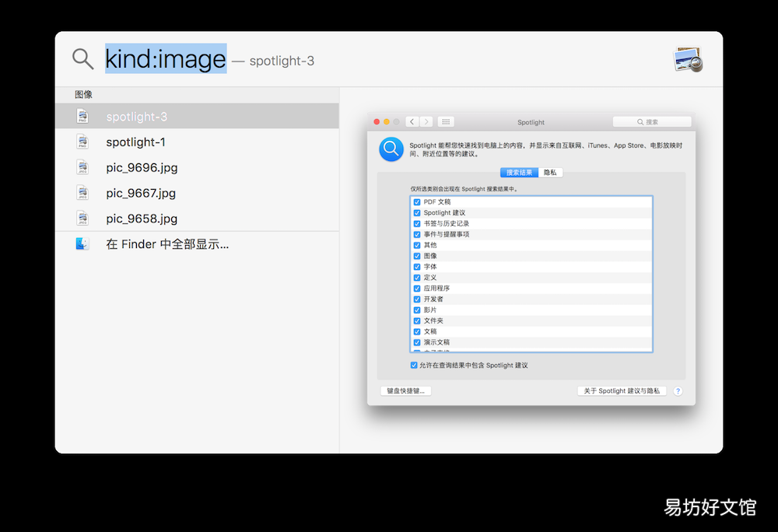The width and height of the screenshot is (778, 532).
Task: Toggle the 事件与提醒事项 checkbox
Action: click(417, 235)
